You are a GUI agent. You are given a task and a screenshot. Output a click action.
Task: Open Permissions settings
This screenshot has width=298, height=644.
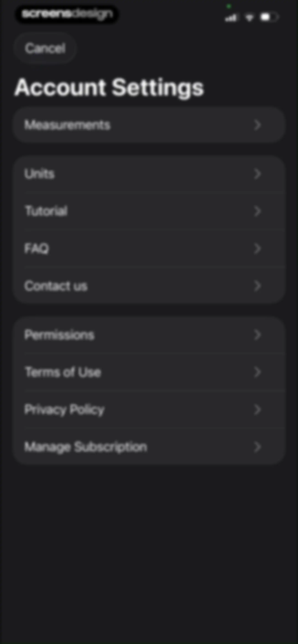(x=149, y=335)
